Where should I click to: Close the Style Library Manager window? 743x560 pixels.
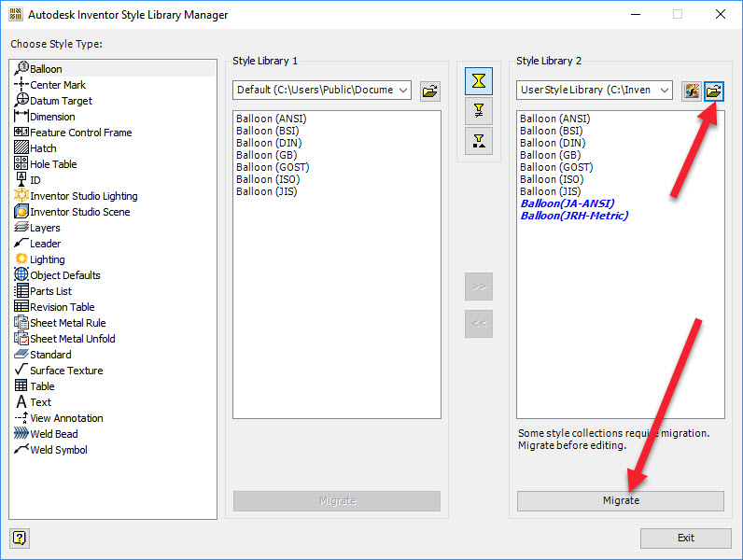click(x=721, y=14)
